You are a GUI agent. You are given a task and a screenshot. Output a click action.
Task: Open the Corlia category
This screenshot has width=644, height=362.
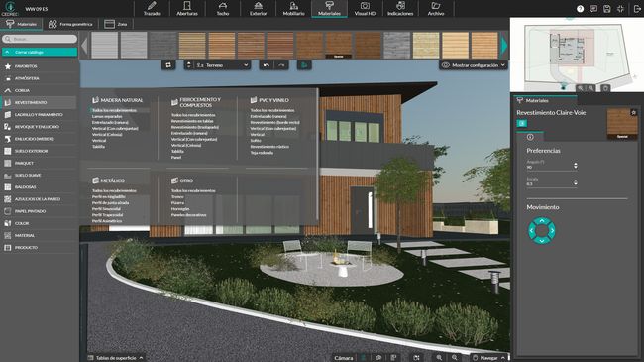coord(40,90)
